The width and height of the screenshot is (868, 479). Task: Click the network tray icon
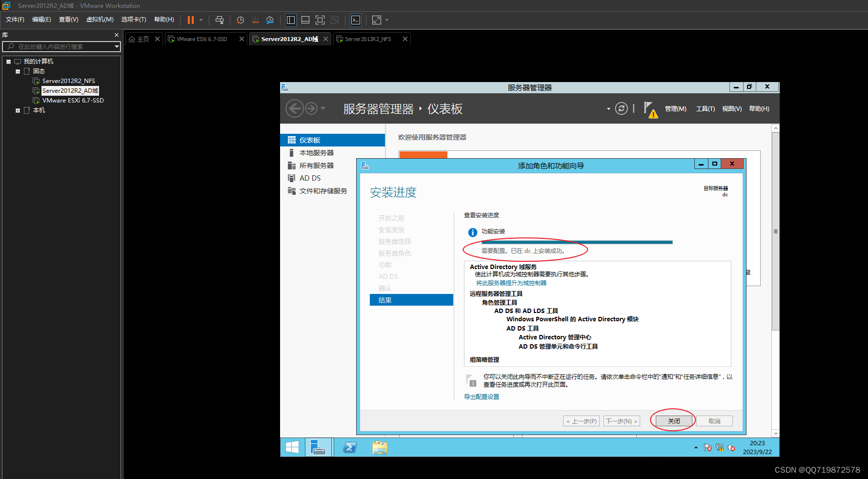(720, 448)
